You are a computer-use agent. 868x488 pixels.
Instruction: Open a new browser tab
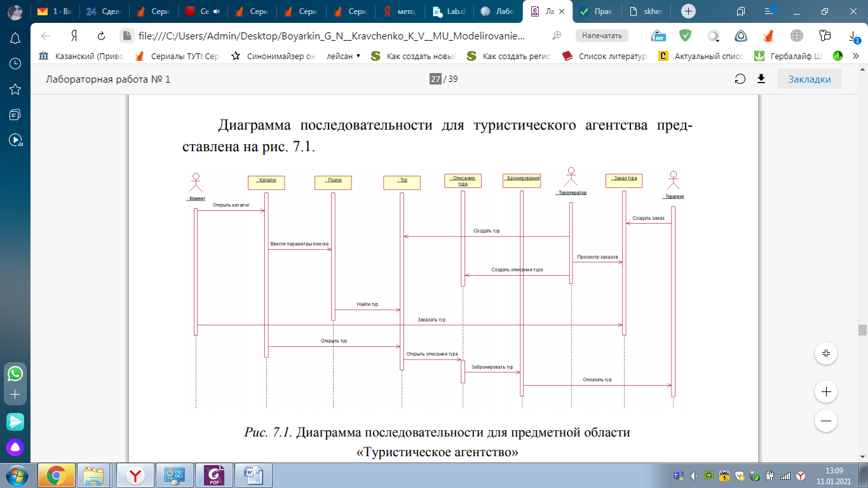pos(688,11)
